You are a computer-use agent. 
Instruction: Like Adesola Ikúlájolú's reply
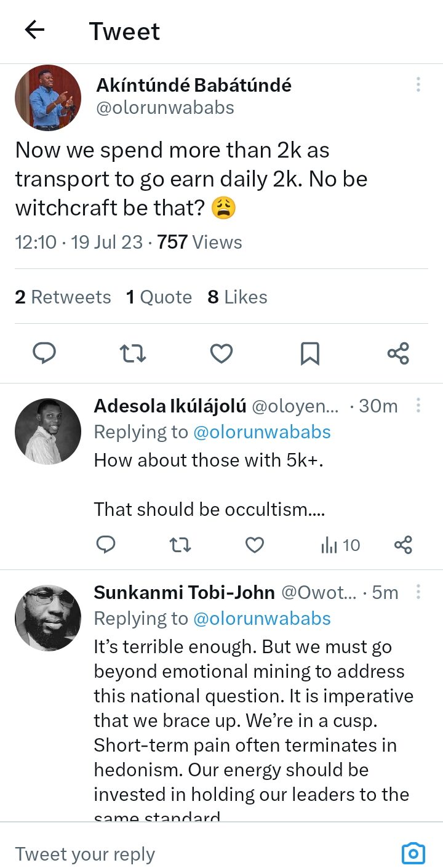(255, 545)
